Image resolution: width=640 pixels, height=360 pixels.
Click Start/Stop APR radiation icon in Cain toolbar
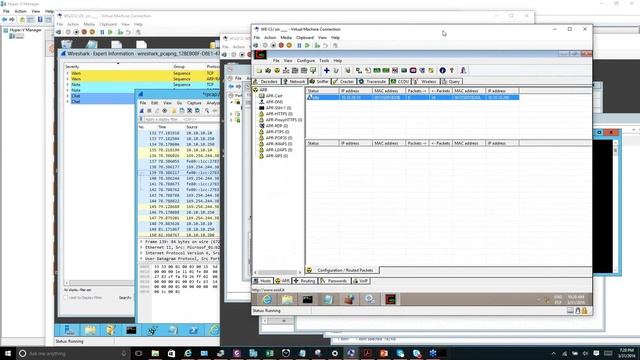277,71
